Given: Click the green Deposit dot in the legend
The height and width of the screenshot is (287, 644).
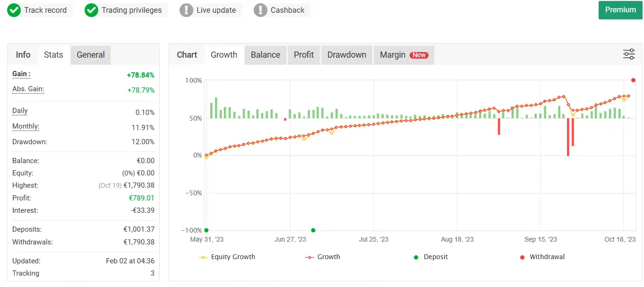Looking at the screenshot, I should 416,257.
